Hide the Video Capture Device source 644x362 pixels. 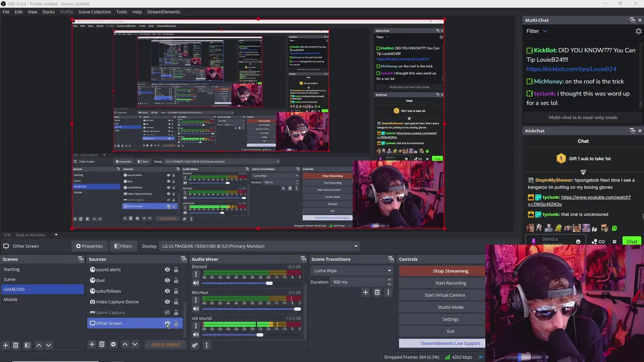pyautogui.click(x=168, y=302)
